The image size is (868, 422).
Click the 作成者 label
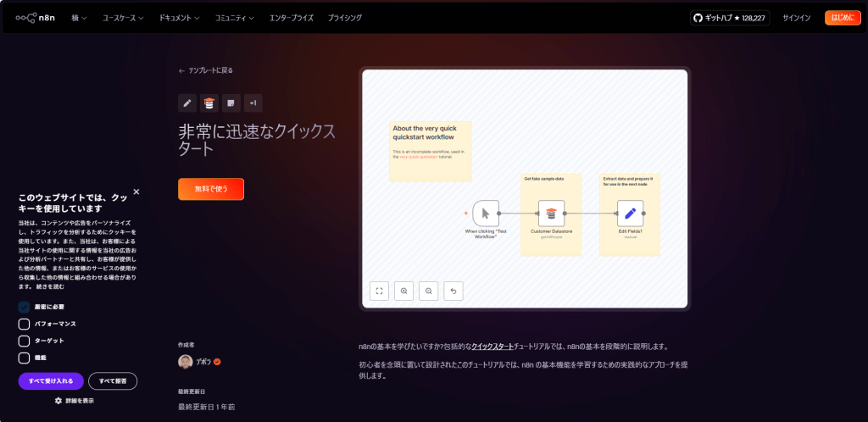186,345
